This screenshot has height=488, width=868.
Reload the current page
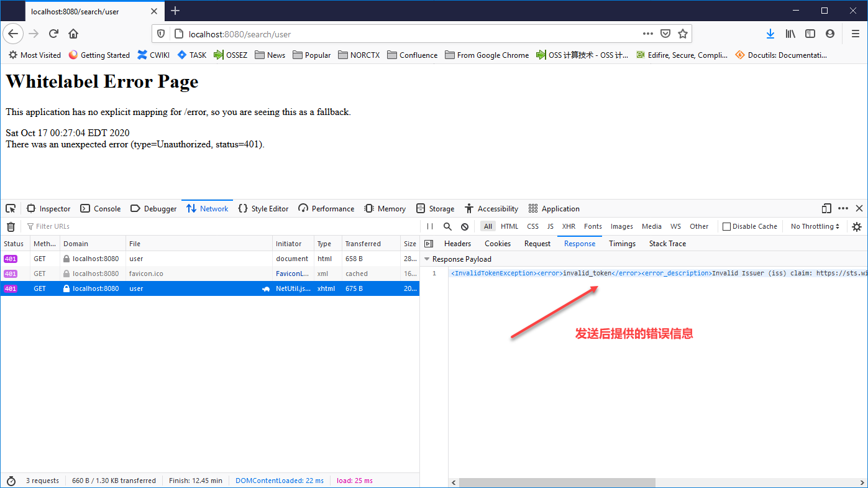(54, 34)
